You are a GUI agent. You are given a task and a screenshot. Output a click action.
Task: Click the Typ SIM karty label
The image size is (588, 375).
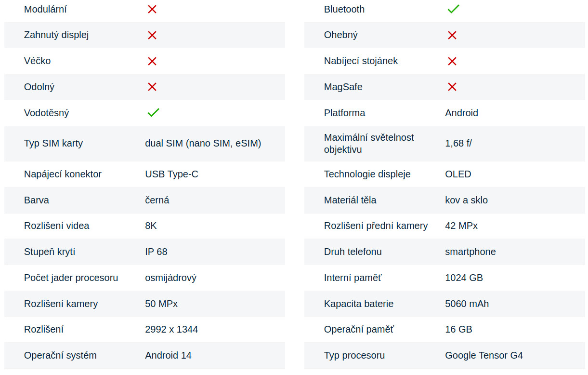tap(53, 143)
